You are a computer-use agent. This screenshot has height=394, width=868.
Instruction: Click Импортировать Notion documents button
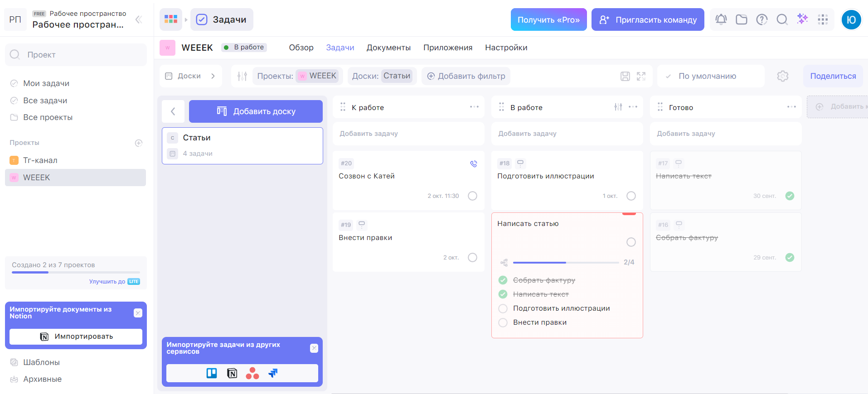point(76,336)
